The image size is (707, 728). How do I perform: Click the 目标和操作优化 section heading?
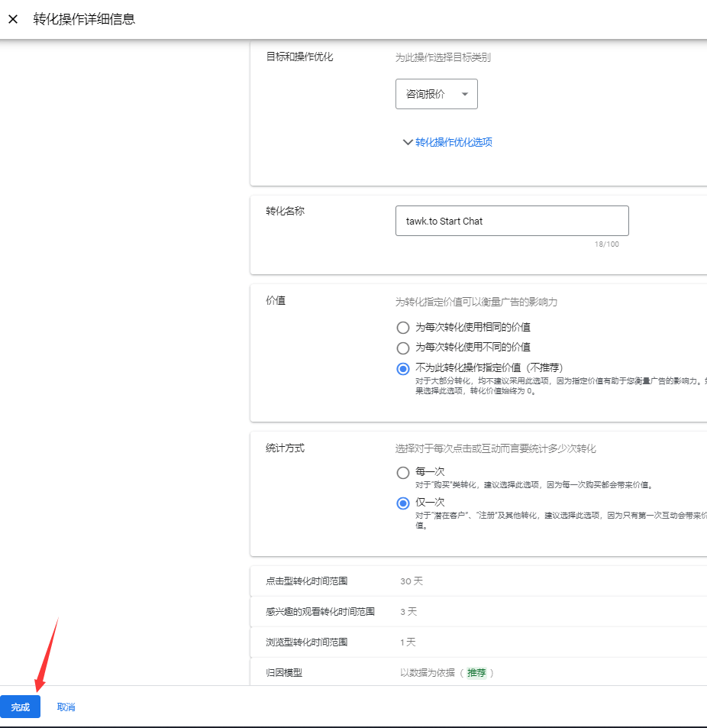click(299, 57)
